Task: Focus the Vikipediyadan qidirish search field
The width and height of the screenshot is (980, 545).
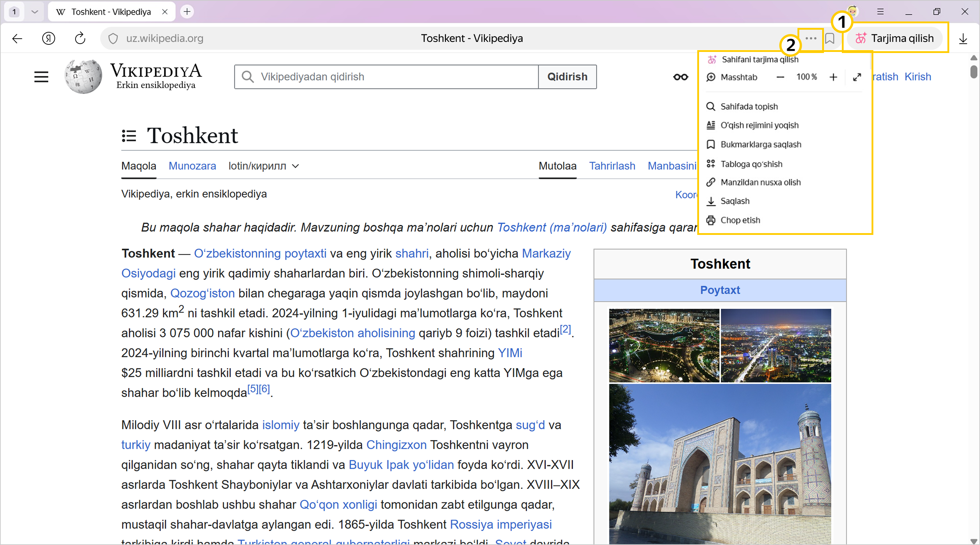Action: click(x=387, y=77)
